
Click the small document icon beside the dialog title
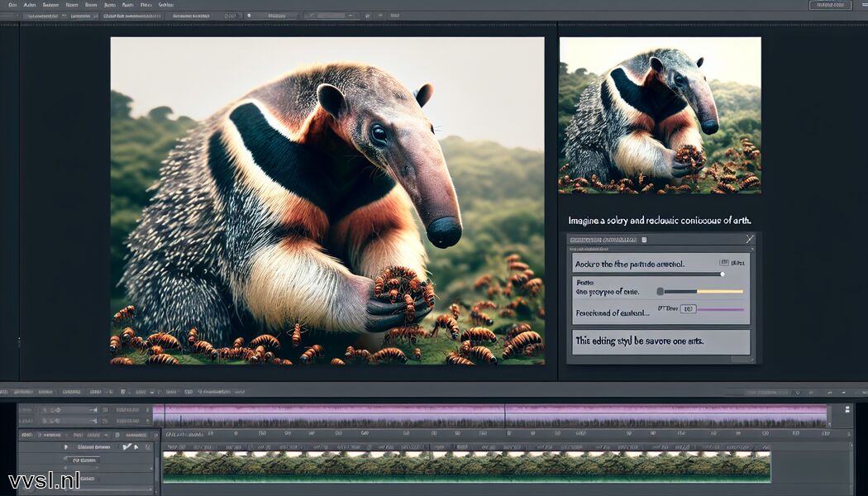(x=644, y=240)
